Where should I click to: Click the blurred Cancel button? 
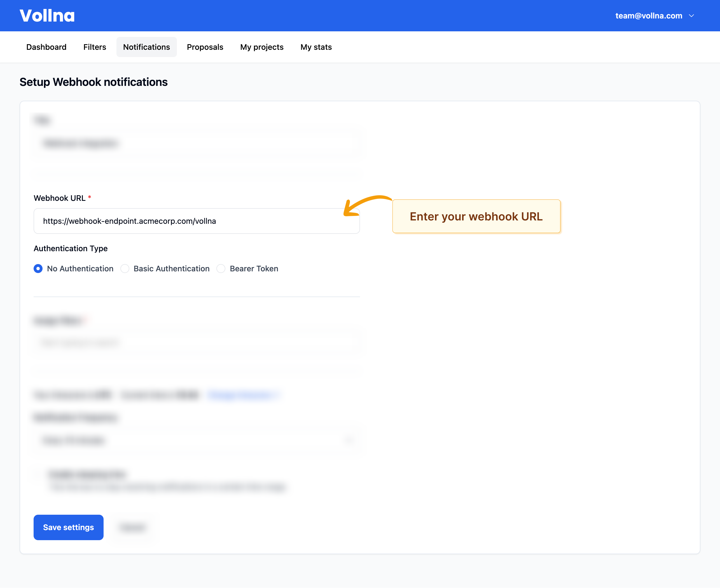132,527
